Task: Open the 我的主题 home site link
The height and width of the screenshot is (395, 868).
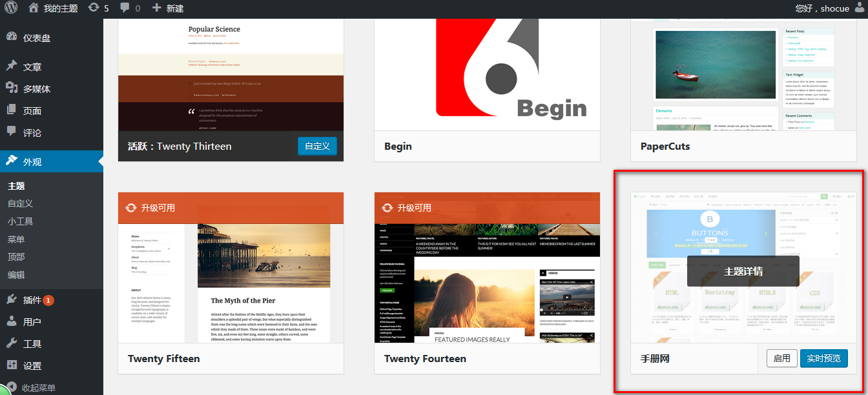Action: pyautogui.click(x=54, y=8)
